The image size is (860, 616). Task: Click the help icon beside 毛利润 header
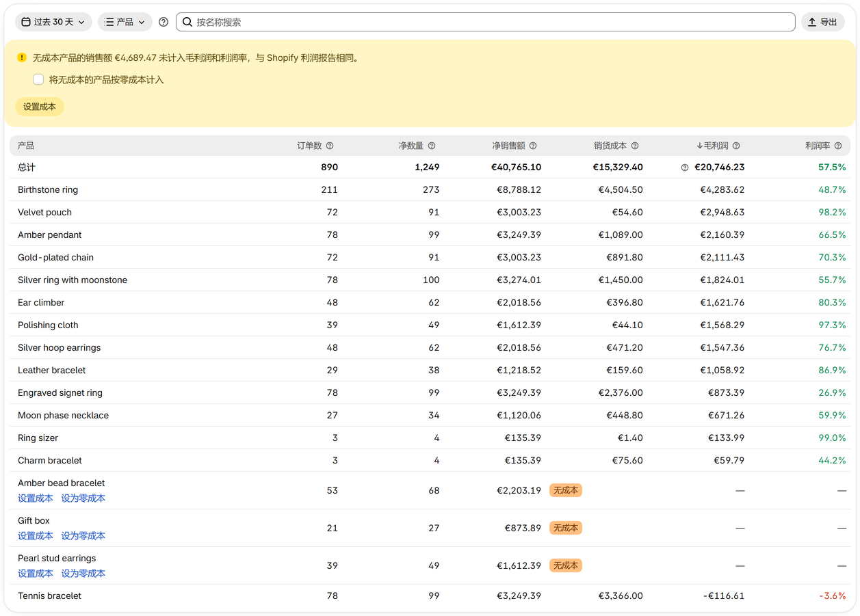(x=736, y=146)
